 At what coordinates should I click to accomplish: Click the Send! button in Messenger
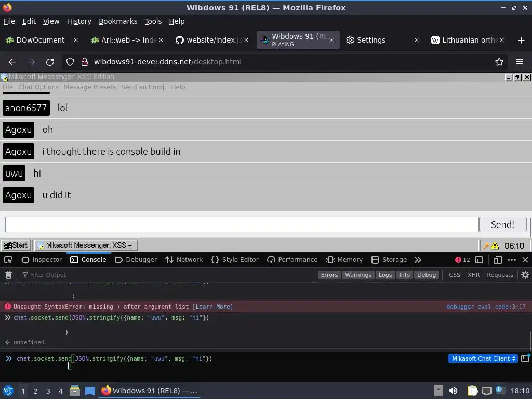[502, 224]
